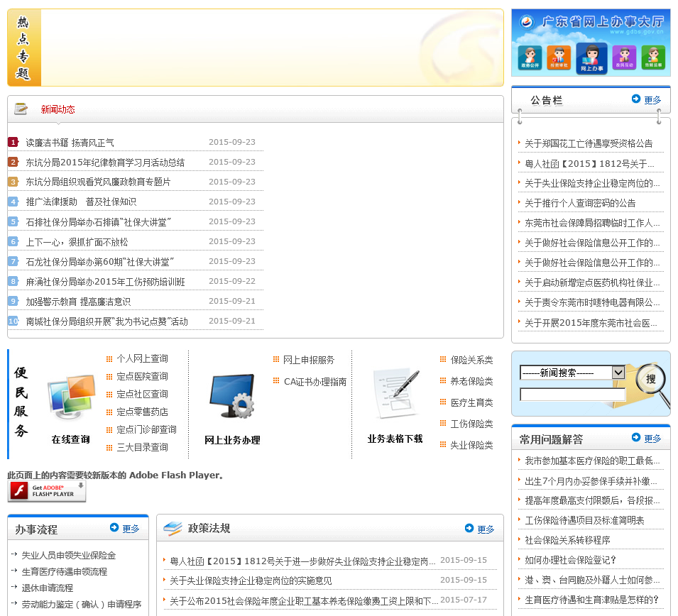Click the magnifier 搜 search button
Screen dimensions: 678x616
(650, 379)
